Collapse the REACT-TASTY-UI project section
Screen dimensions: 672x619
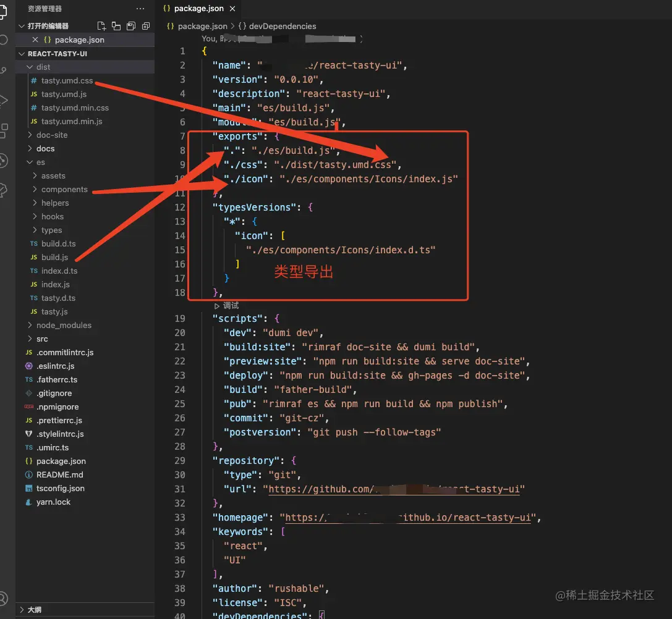[x=22, y=54]
